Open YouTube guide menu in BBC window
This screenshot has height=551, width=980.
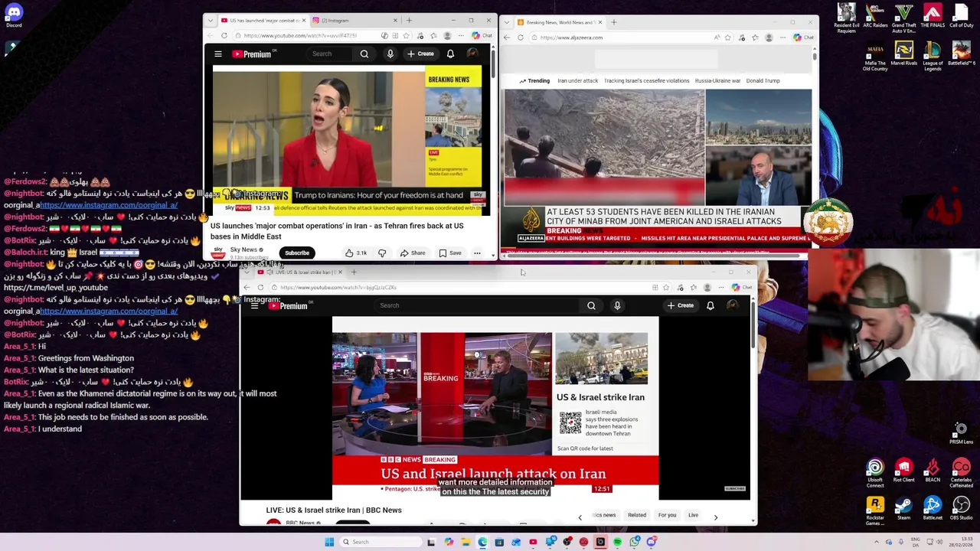[x=254, y=305]
